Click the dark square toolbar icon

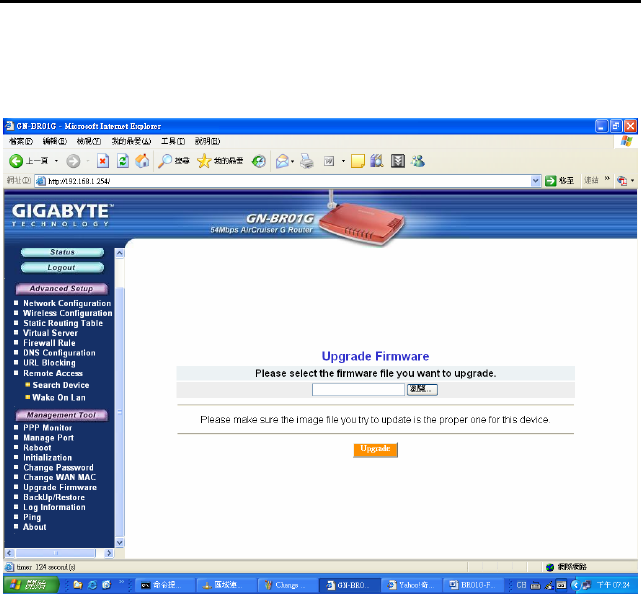(x=398, y=161)
